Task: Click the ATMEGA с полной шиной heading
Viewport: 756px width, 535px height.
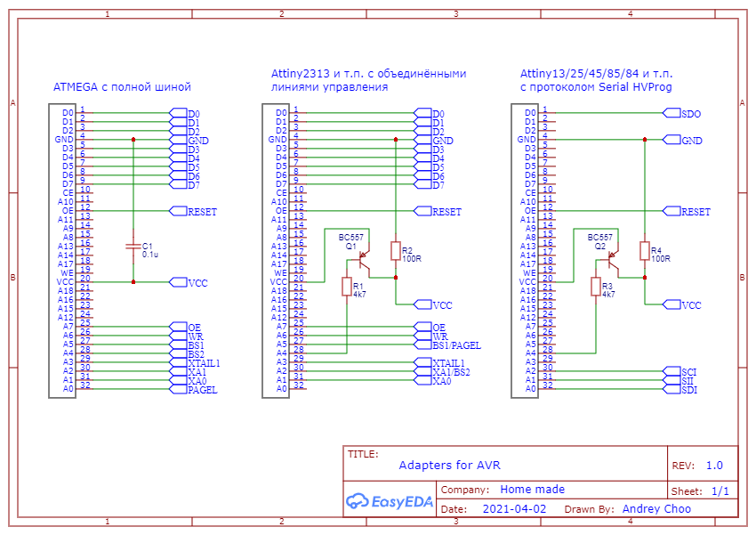Action: click(122, 87)
